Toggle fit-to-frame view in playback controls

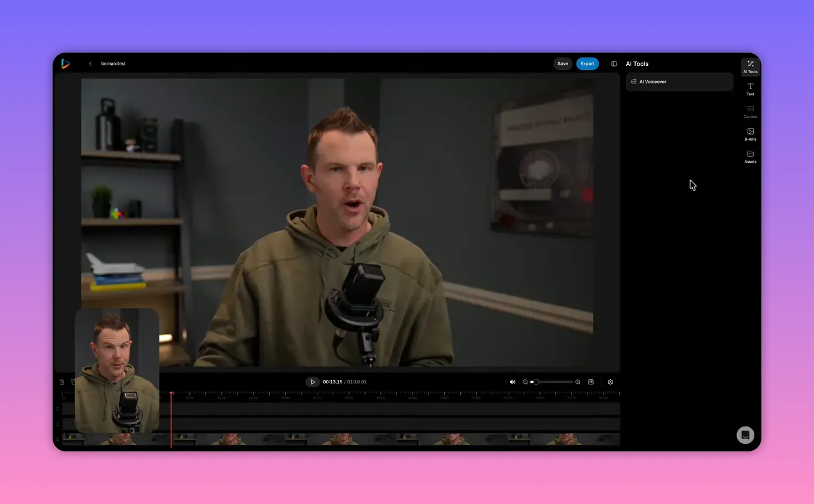tap(591, 382)
